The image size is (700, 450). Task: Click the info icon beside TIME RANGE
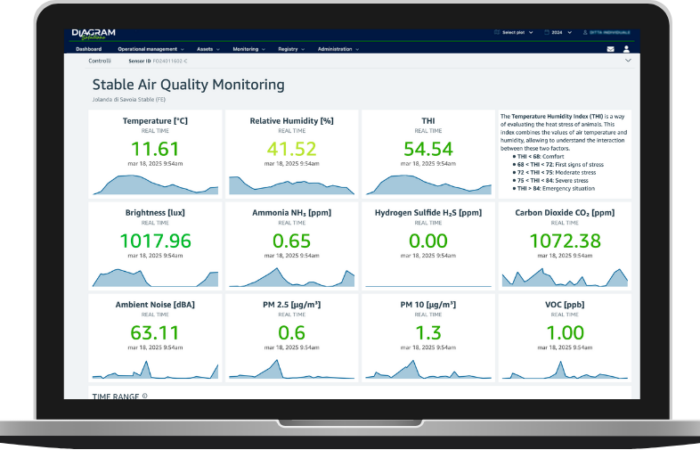144,396
